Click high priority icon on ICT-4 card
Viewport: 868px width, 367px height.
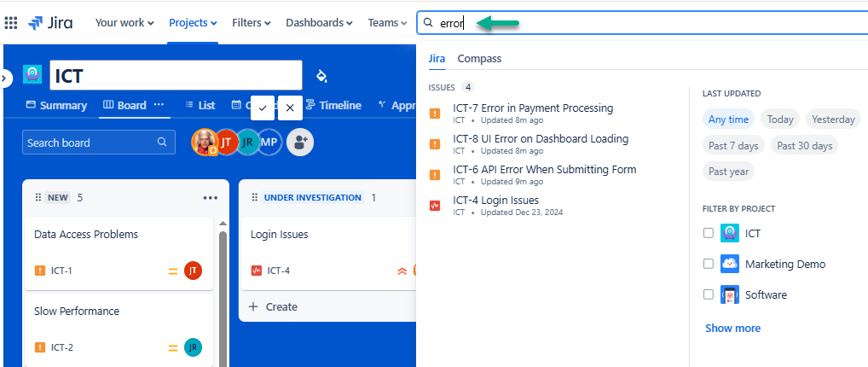(402, 271)
